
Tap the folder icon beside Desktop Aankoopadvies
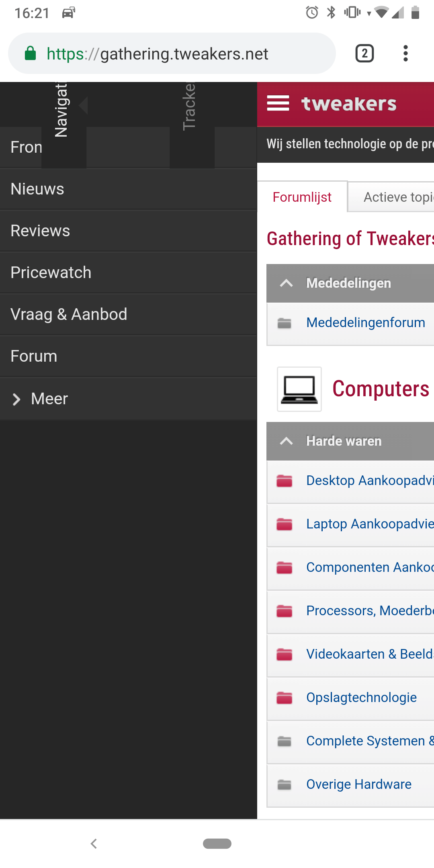click(285, 481)
